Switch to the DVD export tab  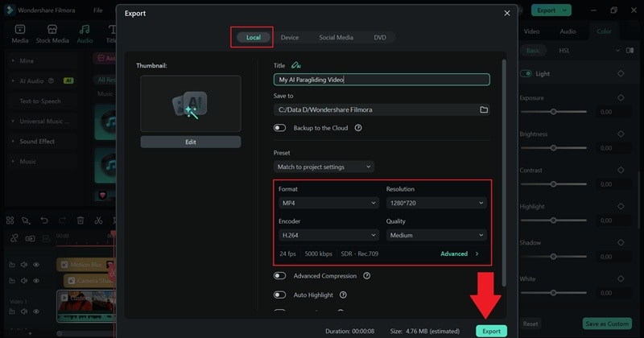[x=379, y=37]
